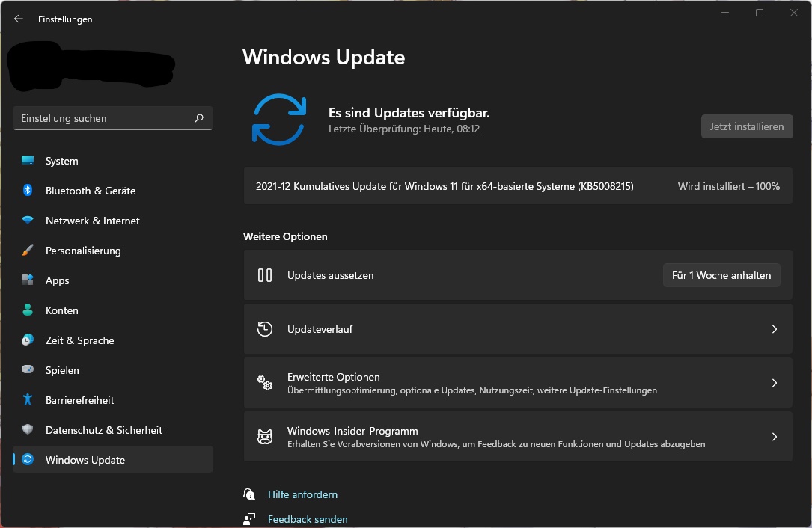Click the Bluetooth icon in the sidebar
Image resolution: width=812 pixels, height=528 pixels.
28,191
